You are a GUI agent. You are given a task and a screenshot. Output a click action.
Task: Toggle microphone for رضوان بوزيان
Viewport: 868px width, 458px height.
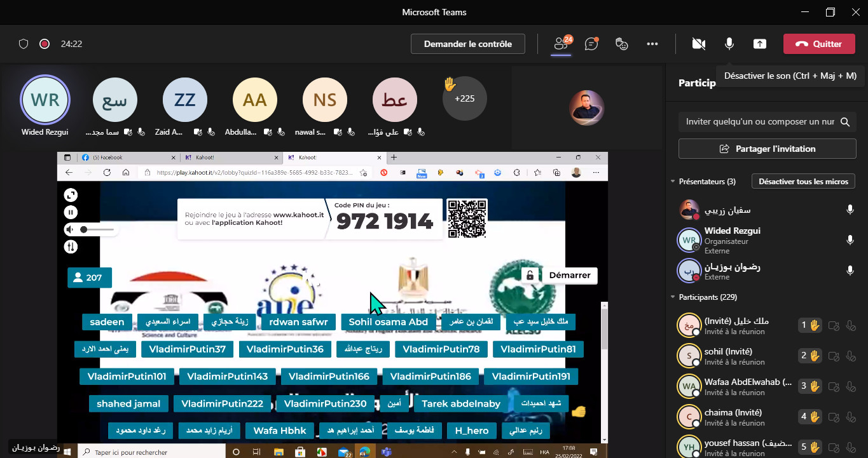pyautogui.click(x=850, y=271)
